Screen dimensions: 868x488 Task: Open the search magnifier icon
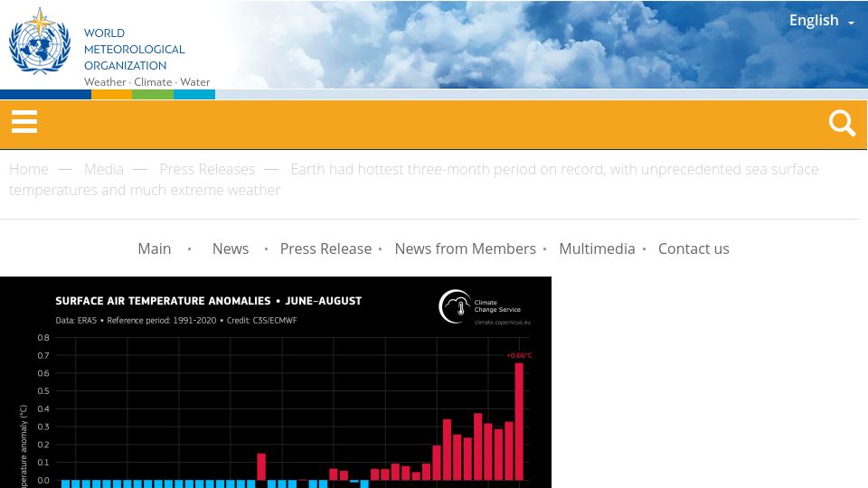click(x=842, y=123)
